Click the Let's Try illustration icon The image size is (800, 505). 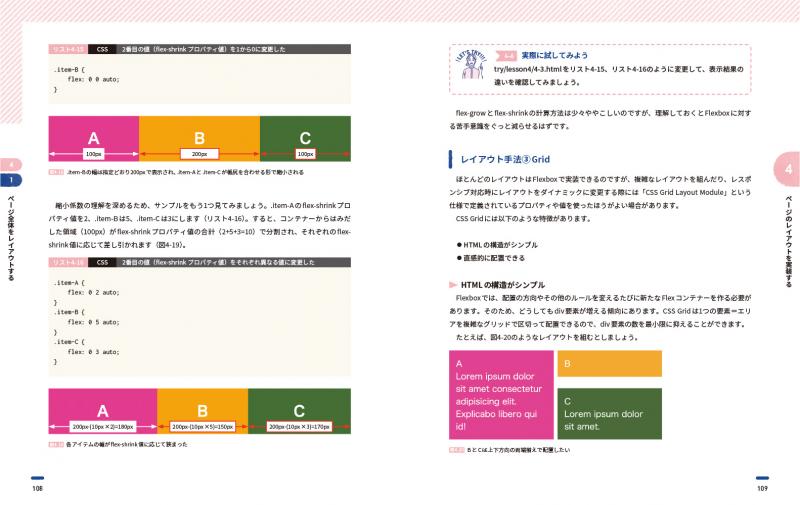click(470, 65)
